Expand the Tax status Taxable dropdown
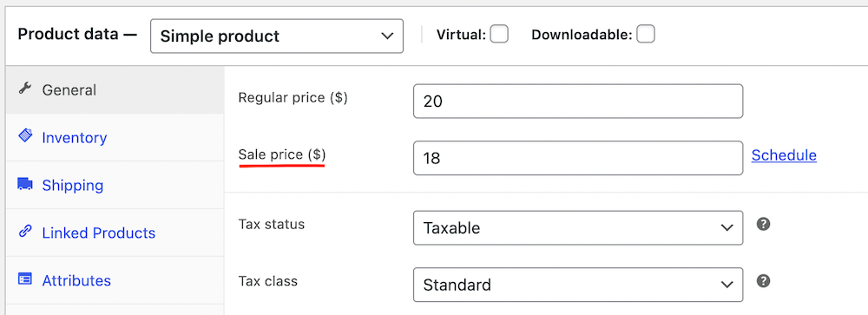Viewport: 868px width, 315px height. 578,227
